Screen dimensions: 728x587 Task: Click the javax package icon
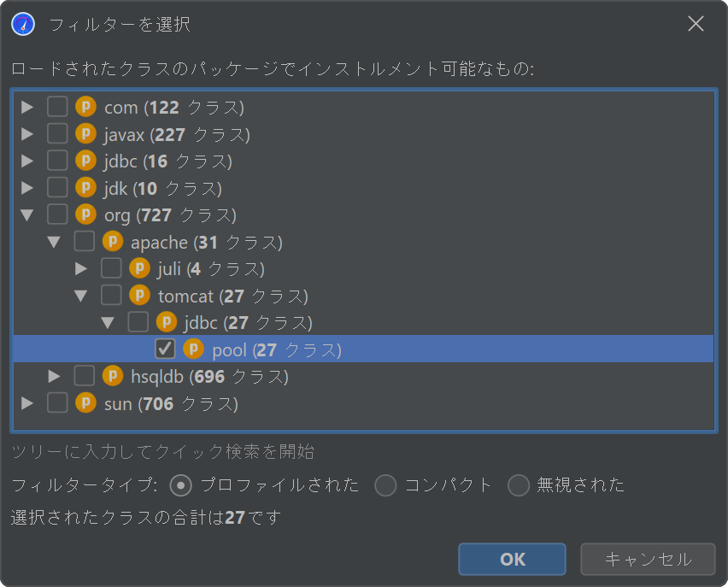point(86,134)
